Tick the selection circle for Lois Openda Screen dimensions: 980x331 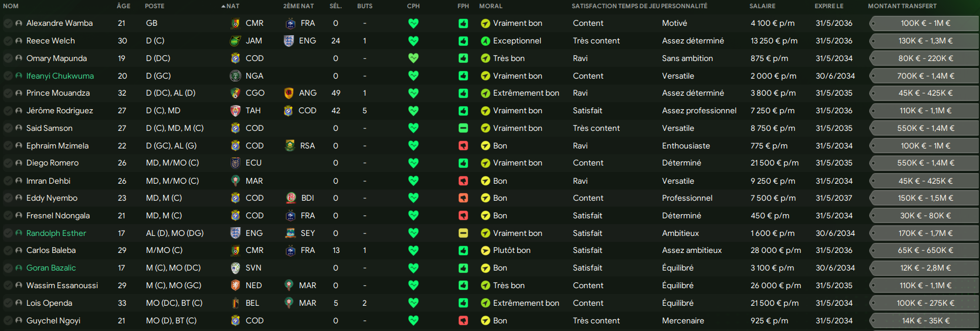tap(8, 303)
